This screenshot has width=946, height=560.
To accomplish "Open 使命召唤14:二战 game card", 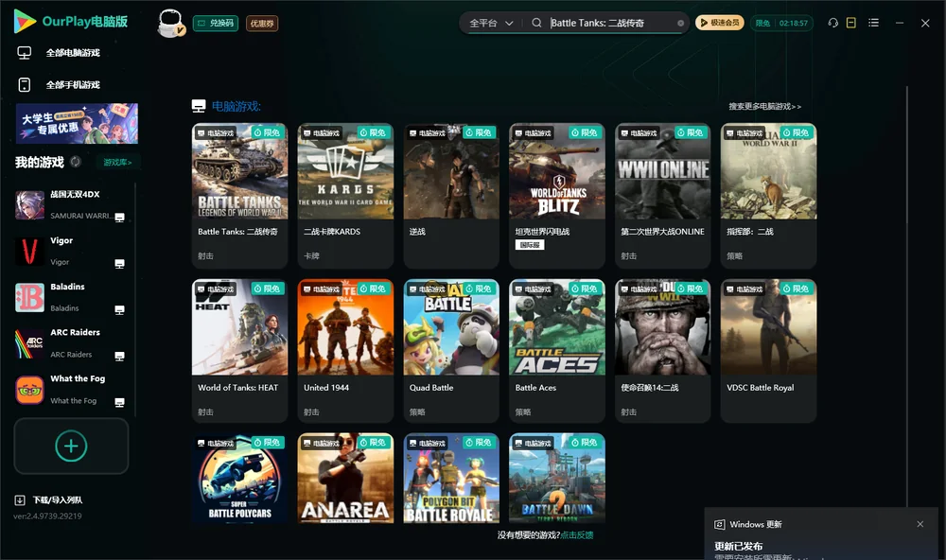I will click(x=662, y=351).
